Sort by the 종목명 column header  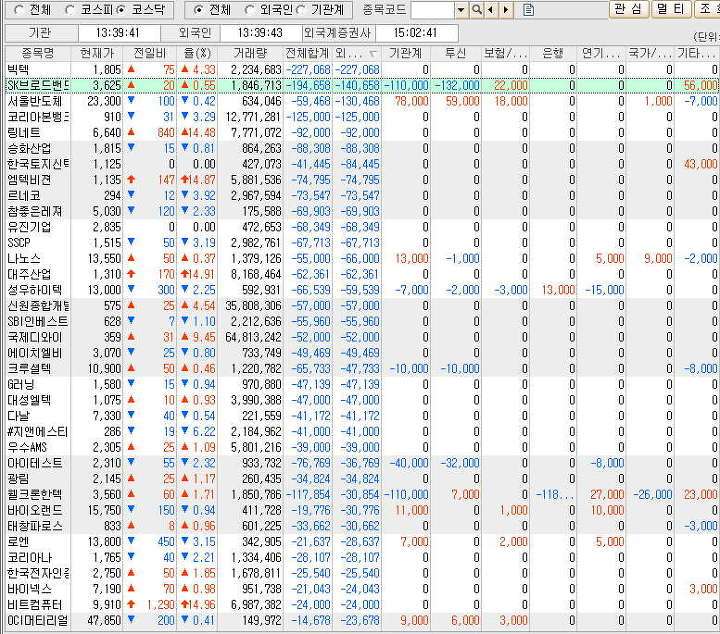(38, 53)
